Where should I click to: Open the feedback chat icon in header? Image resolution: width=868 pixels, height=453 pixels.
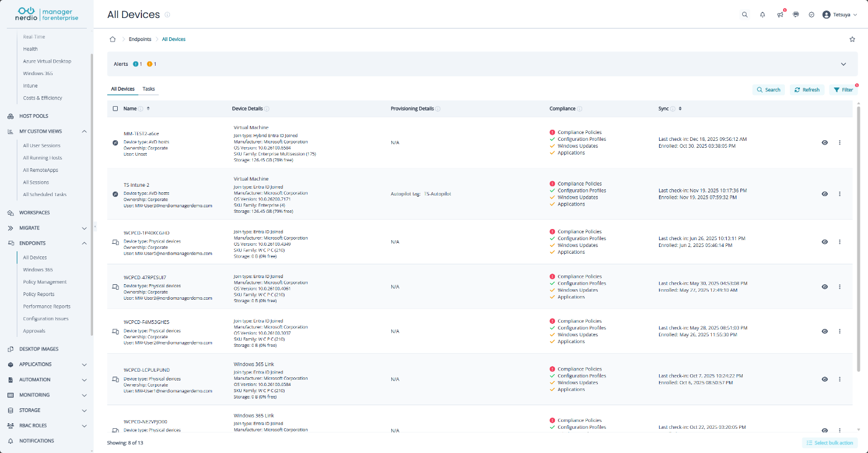coord(796,14)
